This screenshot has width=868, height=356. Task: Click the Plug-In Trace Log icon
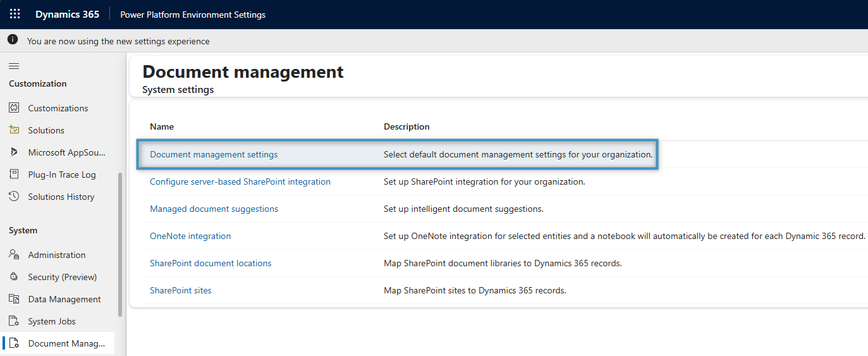tap(15, 175)
